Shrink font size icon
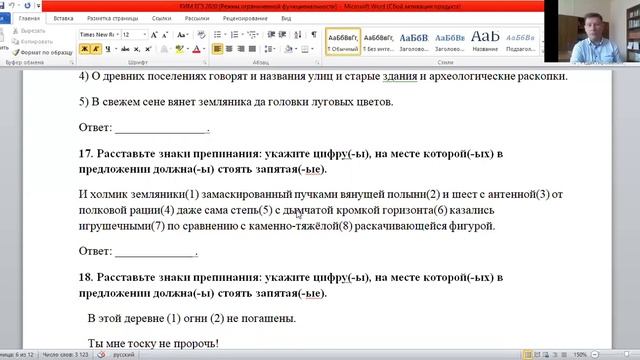The height and width of the screenshot is (360, 640). 165,35
